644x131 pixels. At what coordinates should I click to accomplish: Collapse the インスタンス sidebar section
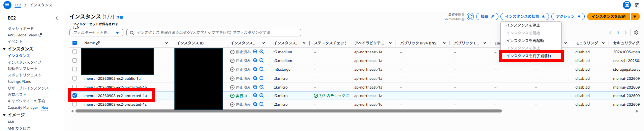(x=4, y=49)
